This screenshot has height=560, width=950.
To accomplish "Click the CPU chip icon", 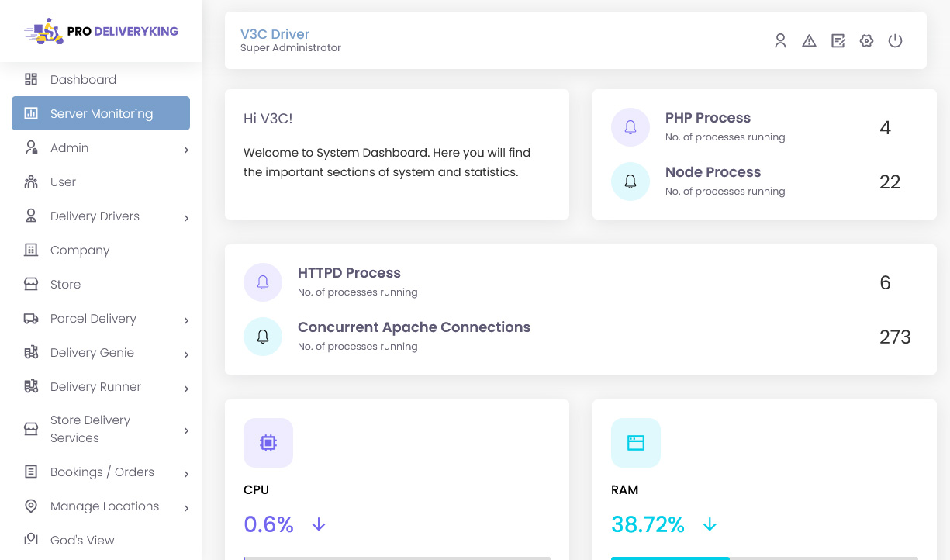I will click(x=268, y=443).
